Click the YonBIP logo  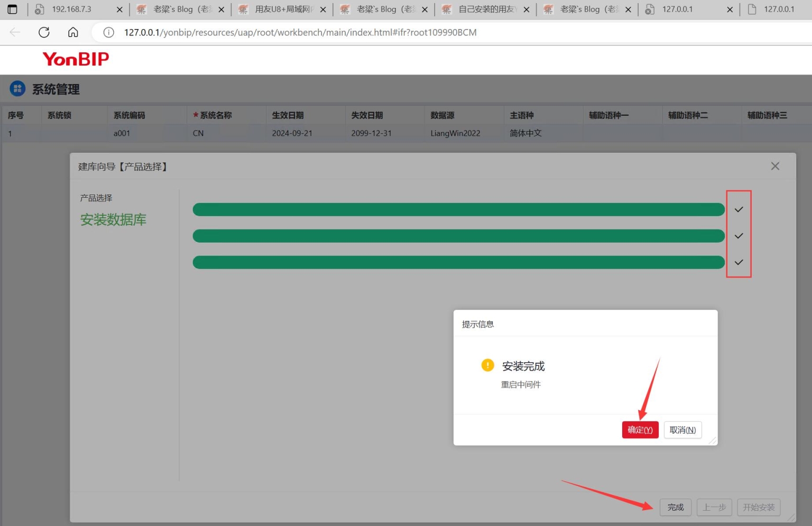75,59
